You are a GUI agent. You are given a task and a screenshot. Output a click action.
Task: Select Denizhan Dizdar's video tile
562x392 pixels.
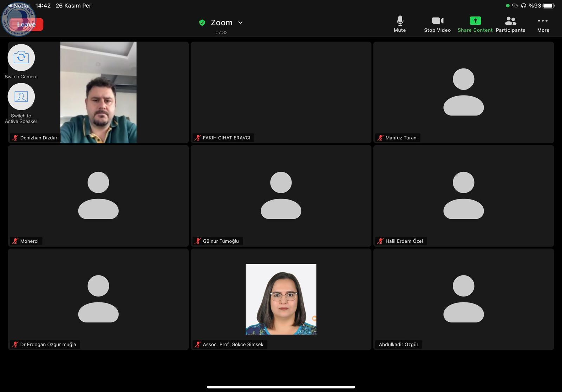point(98,92)
